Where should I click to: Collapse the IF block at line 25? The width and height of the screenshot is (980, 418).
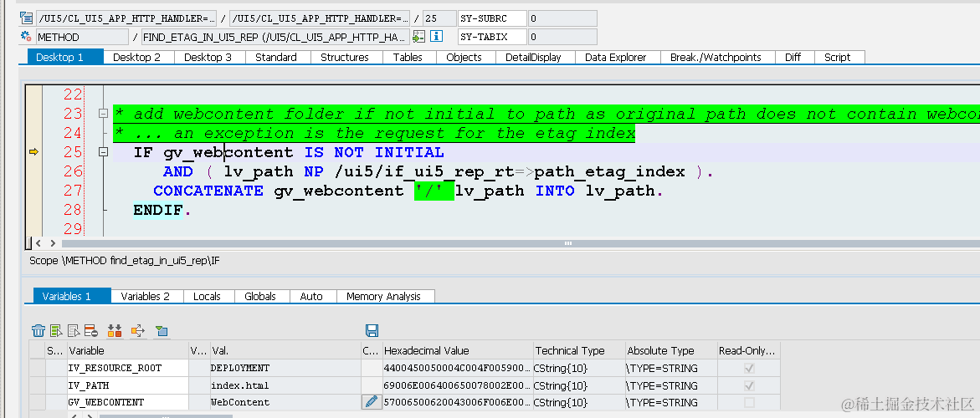point(102,152)
